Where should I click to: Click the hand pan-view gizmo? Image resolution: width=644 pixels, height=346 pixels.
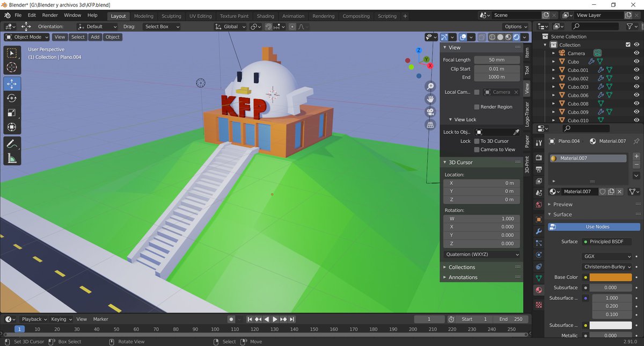(430, 99)
